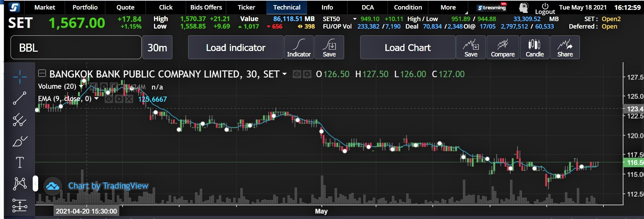Toggle Volume indicator visibility eye
The height and width of the screenshot is (219, 644).
[94, 86]
